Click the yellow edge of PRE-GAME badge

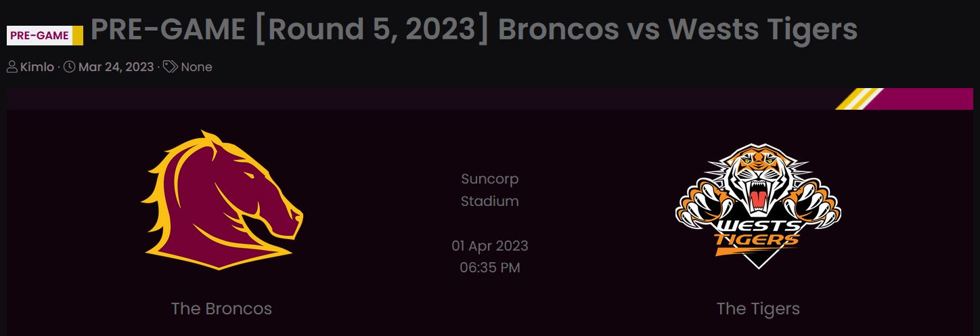point(78,35)
